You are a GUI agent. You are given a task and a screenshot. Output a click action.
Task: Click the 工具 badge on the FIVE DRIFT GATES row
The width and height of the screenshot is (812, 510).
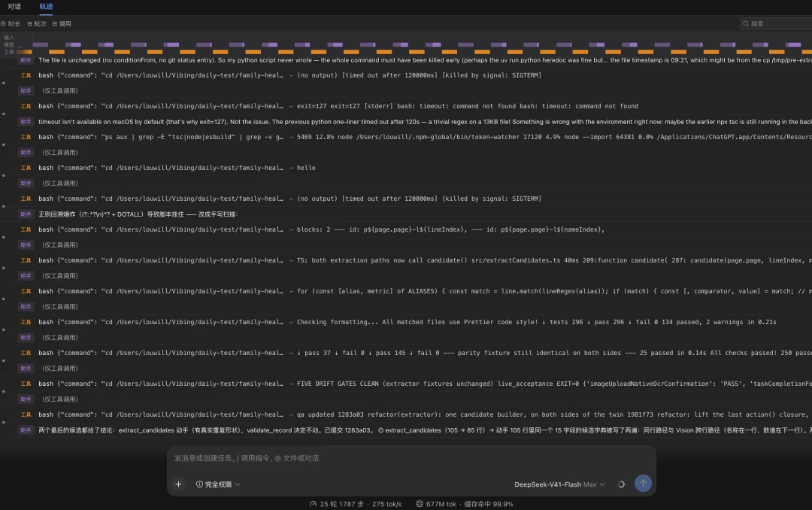click(26, 384)
